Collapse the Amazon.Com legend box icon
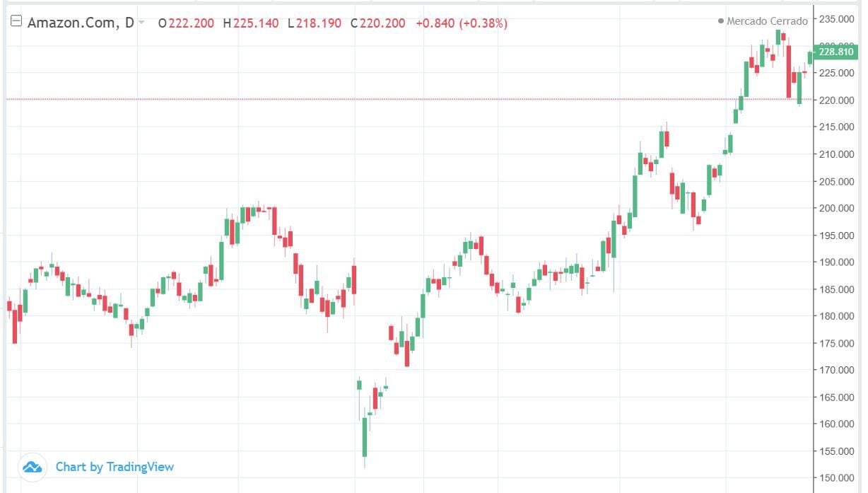This screenshot has width=868, height=493. 16,22
